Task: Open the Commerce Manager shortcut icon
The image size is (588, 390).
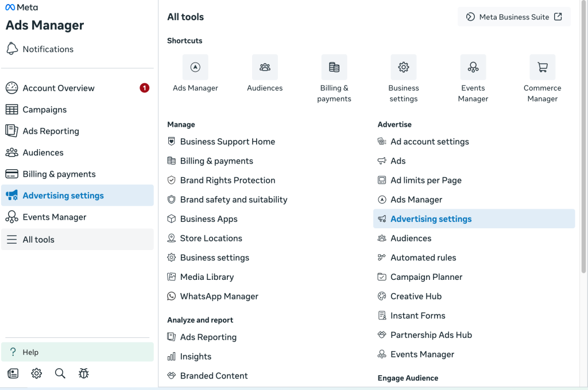Action: click(542, 67)
